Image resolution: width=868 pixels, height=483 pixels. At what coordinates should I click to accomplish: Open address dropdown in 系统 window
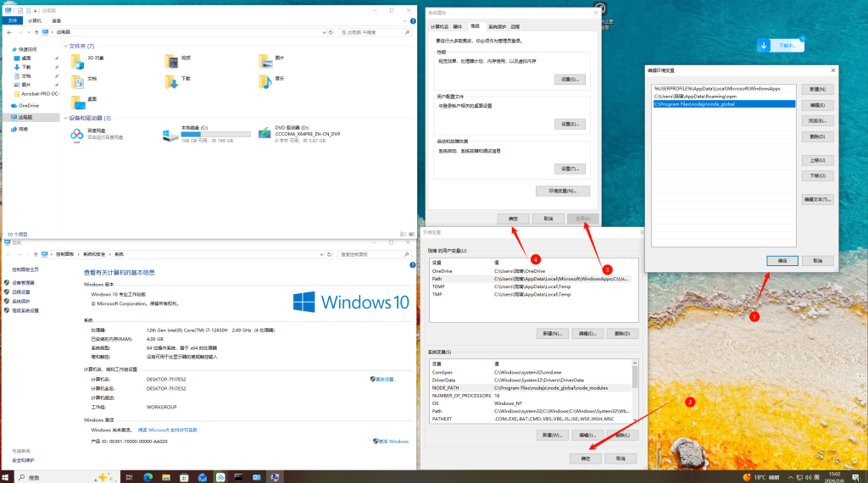321,254
